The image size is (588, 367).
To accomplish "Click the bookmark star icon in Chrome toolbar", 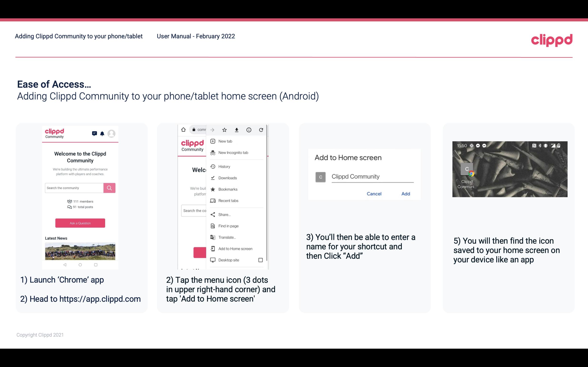I will point(224,130).
